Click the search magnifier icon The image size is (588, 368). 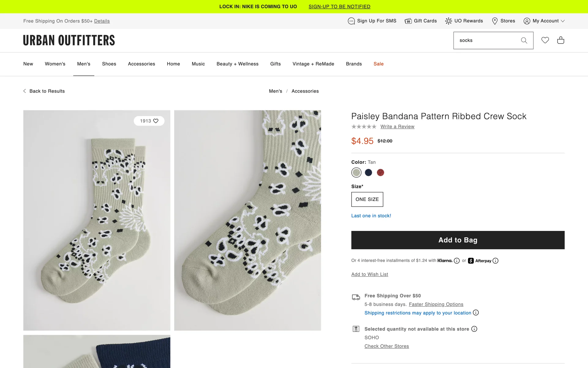coord(524,40)
